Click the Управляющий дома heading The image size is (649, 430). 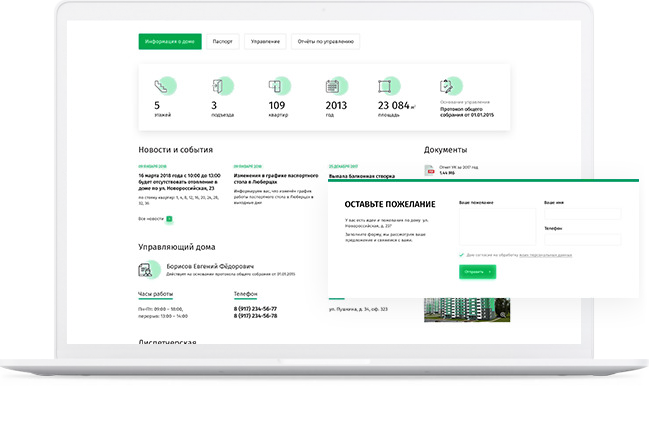[177, 247]
